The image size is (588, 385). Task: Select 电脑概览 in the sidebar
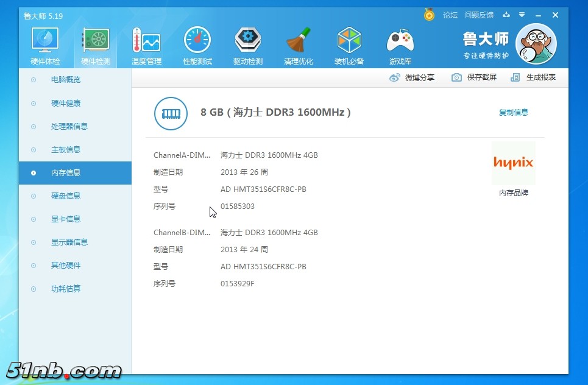66,80
